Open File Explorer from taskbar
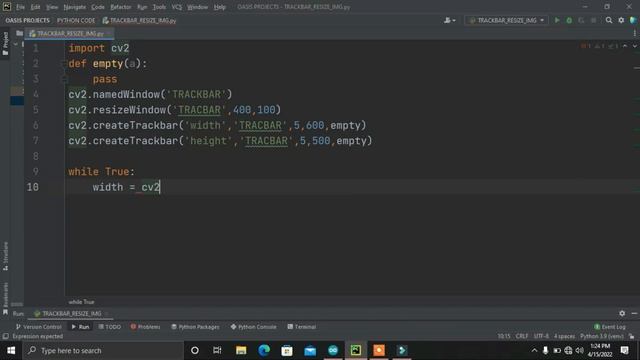This screenshot has width=640, height=360. click(x=241, y=351)
